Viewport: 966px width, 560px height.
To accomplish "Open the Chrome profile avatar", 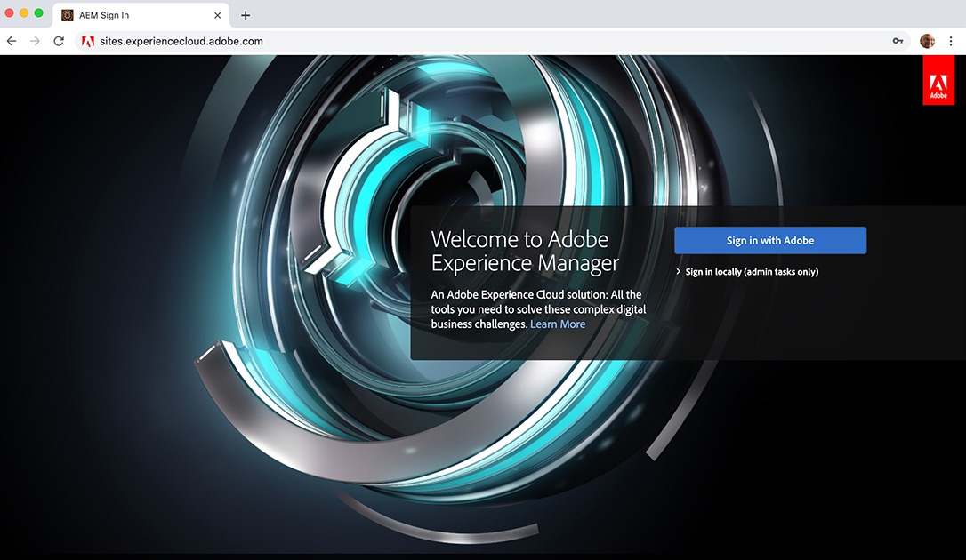I will pyautogui.click(x=927, y=41).
